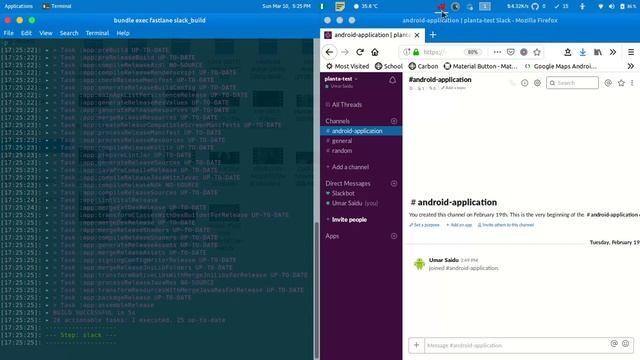The height and width of the screenshot is (360, 640).
Task: Open Slack more options vertical dots
Action: pyautogui.click(x=632, y=83)
